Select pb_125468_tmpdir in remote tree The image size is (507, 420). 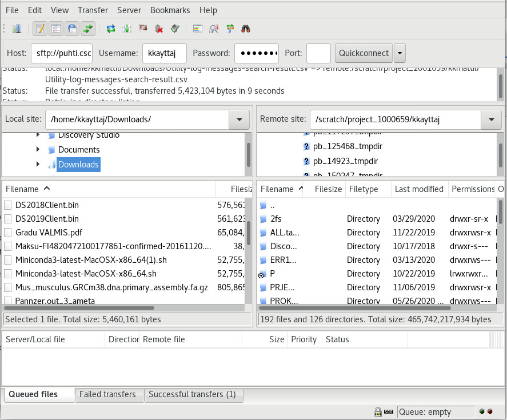pyautogui.click(x=348, y=146)
